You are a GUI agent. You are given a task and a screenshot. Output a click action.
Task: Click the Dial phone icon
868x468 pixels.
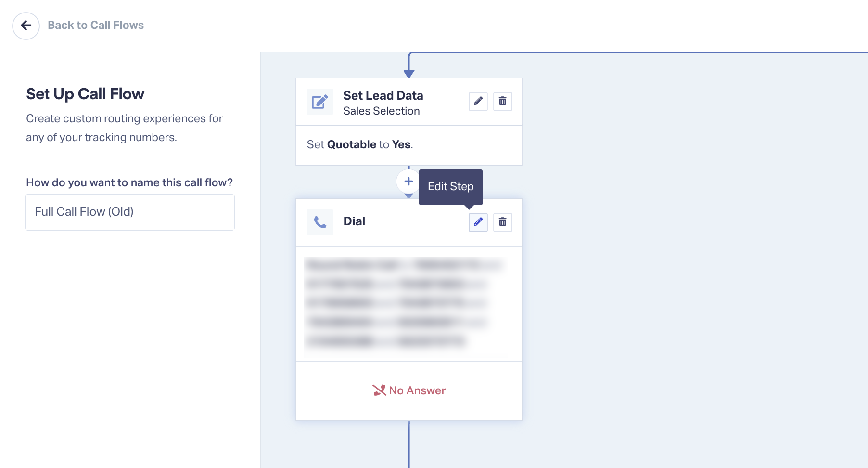[x=320, y=222]
